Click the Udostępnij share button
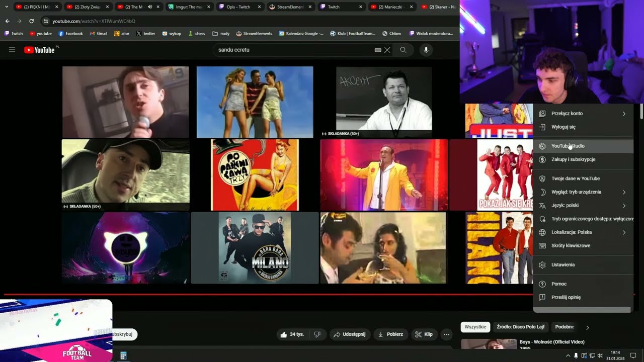This screenshot has width=644, height=362. (350, 334)
